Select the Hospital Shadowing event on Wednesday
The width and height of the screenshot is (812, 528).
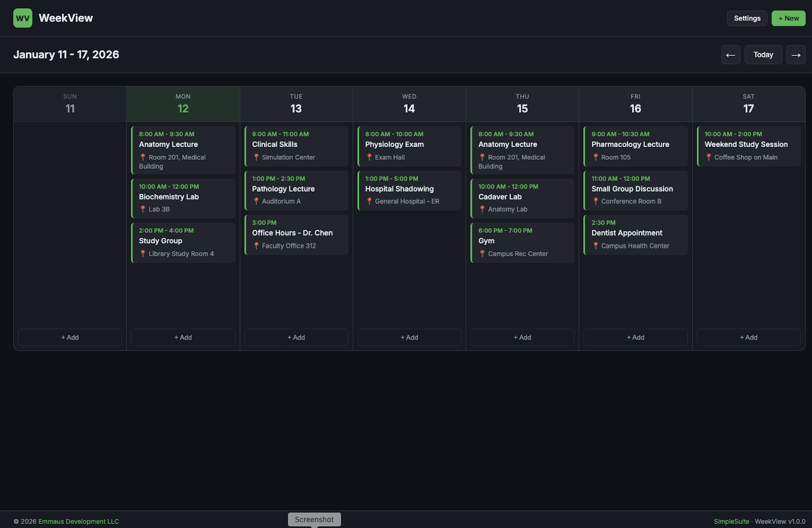pos(409,190)
